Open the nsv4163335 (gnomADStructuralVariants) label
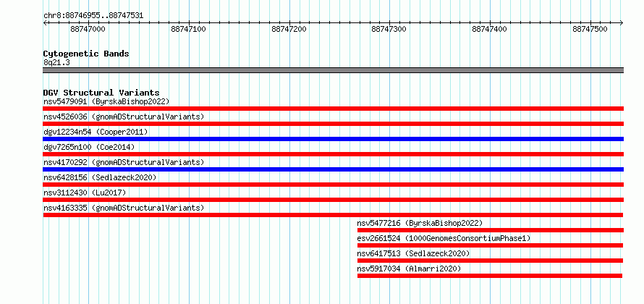The height and width of the screenshot is (304, 644). point(124,208)
